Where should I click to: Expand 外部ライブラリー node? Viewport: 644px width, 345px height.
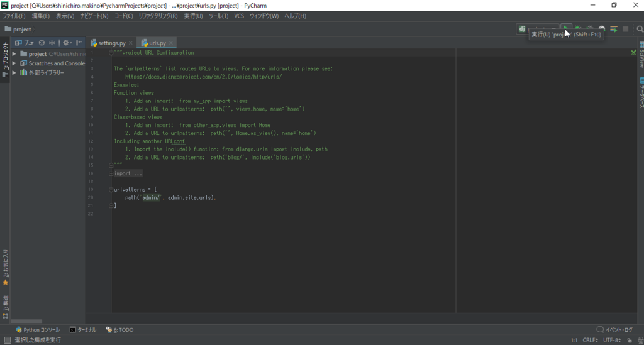[14, 73]
